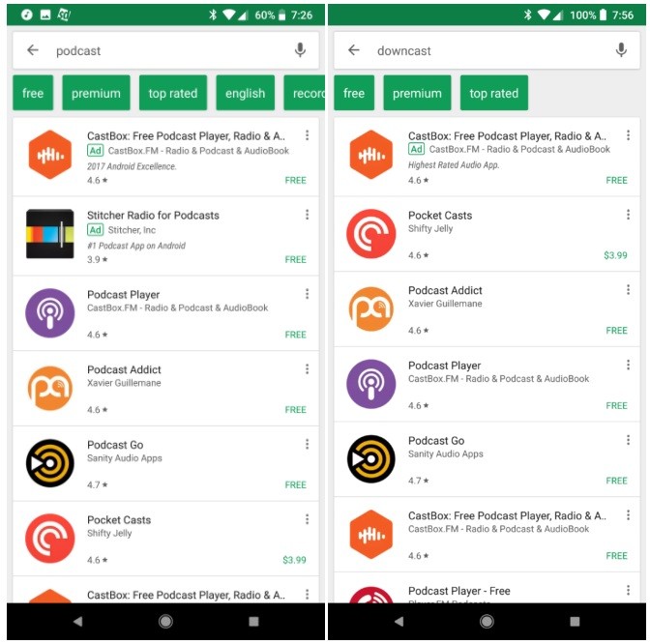This screenshot has width=650, height=644.
Task: Open CastBox ad icon in downcast results
Action: [x=371, y=155]
